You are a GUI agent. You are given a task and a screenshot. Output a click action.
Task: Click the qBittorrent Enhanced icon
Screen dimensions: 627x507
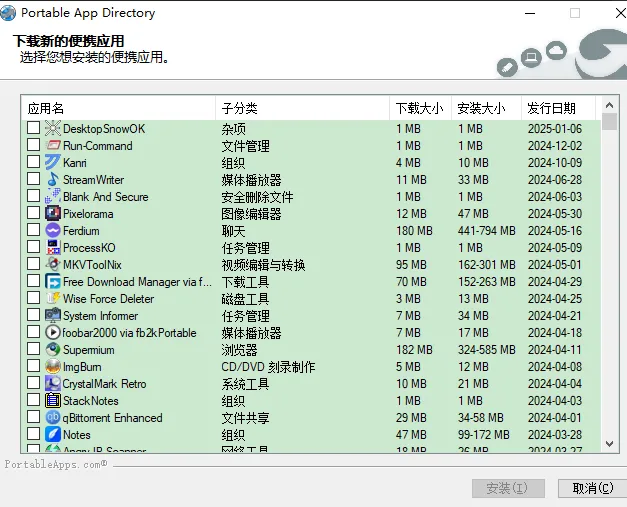[x=53, y=417]
